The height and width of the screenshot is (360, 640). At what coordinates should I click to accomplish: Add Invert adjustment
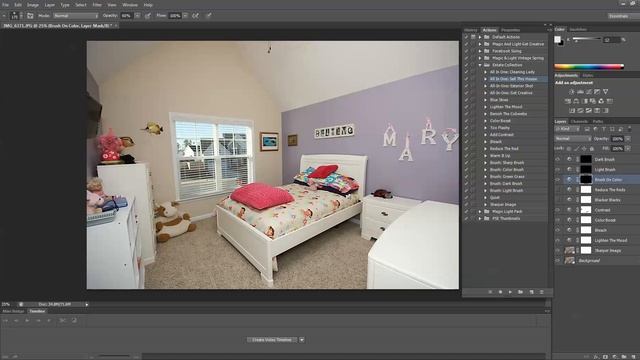point(572,111)
